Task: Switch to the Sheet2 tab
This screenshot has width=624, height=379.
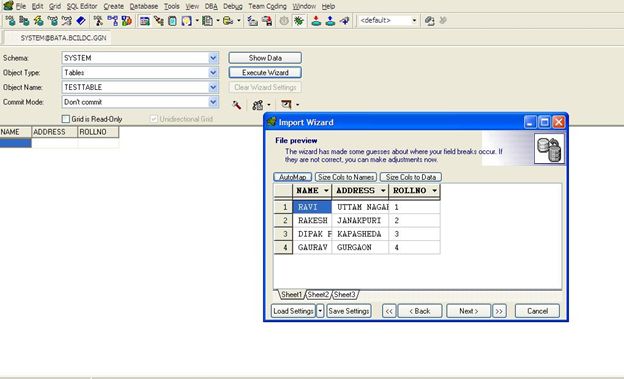Action: (x=318, y=295)
